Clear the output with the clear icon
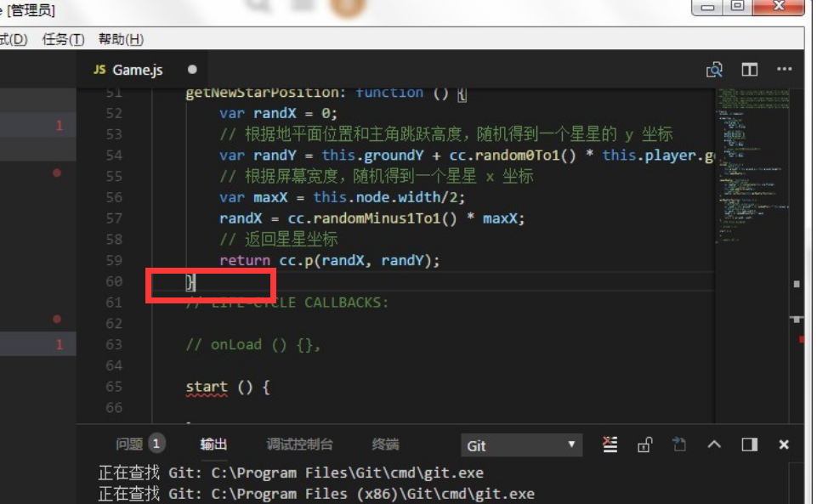Viewport: 817px width, 504px height. click(x=610, y=445)
